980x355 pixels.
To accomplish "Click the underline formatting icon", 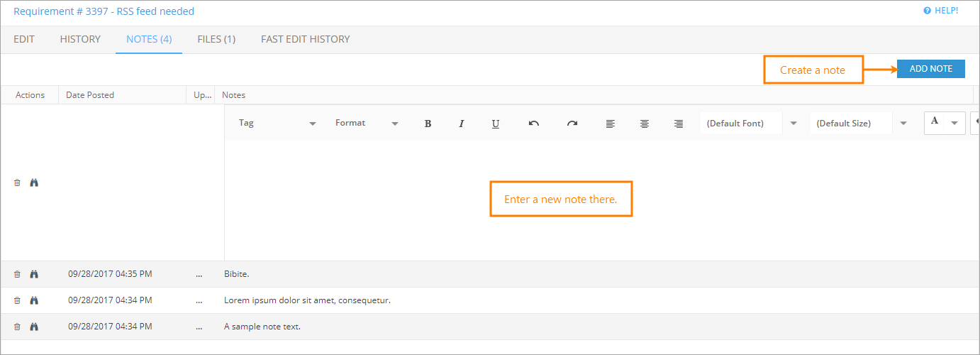I will tap(496, 124).
